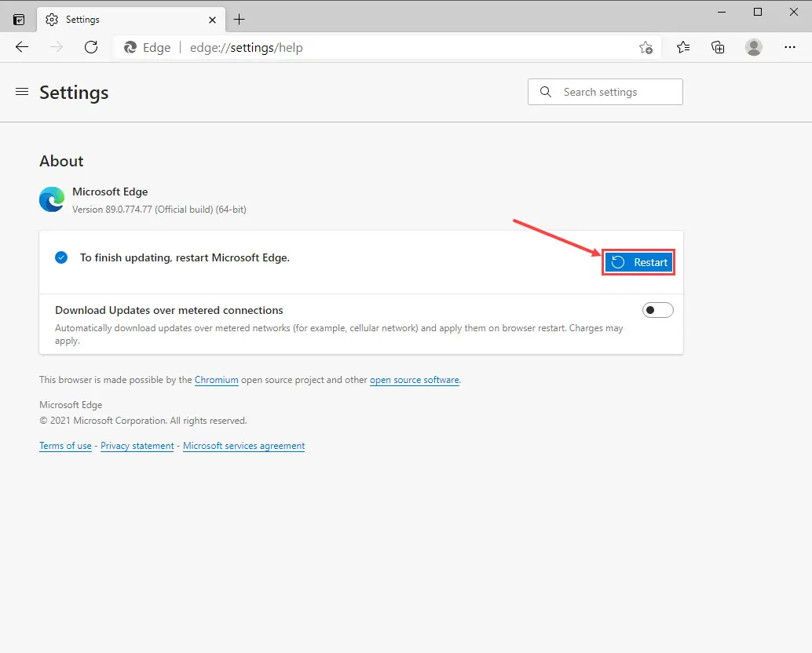Image resolution: width=812 pixels, height=653 pixels.
Task: Click the About heading
Action: pos(61,161)
